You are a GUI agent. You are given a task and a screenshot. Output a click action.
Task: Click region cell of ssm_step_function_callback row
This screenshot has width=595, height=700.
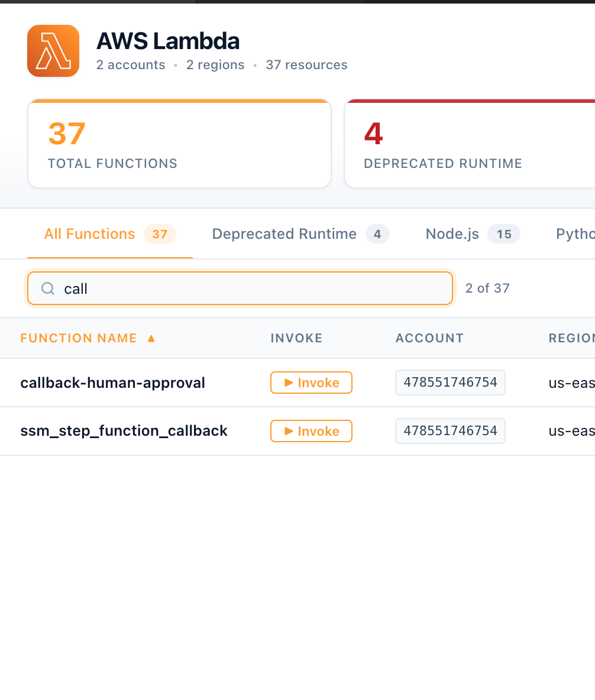tap(572, 431)
